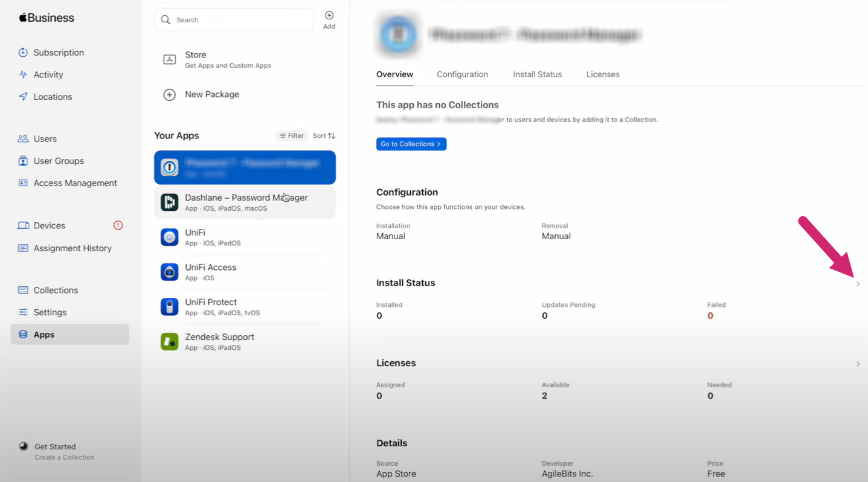
Task: Click the red Devices alert badge
Action: (118, 225)
